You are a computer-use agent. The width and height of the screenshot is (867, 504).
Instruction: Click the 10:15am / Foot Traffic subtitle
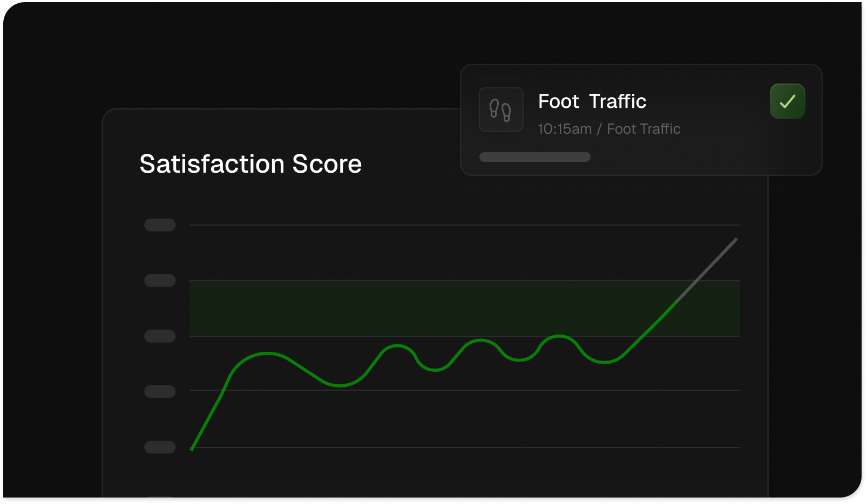coord(608,129)
